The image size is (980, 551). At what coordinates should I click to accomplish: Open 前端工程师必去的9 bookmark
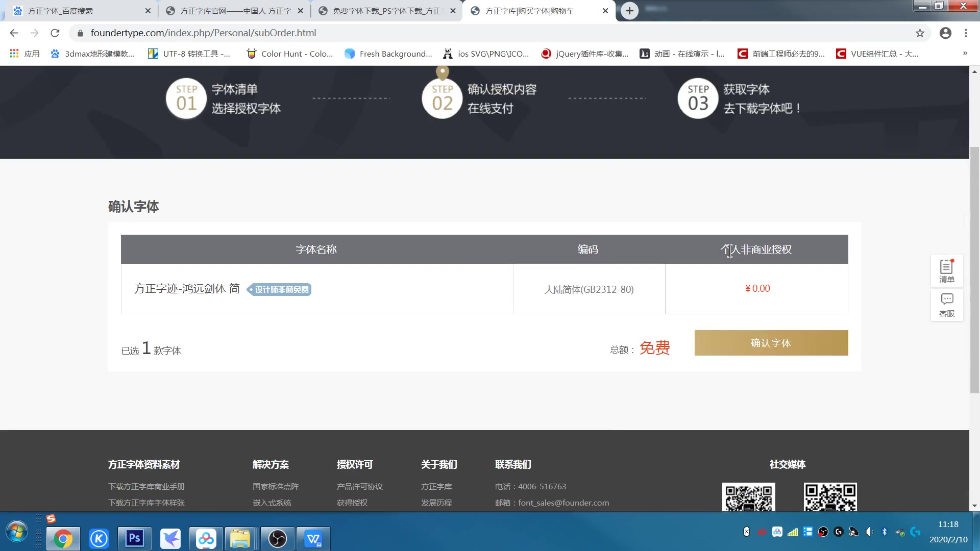coord(781,54)
